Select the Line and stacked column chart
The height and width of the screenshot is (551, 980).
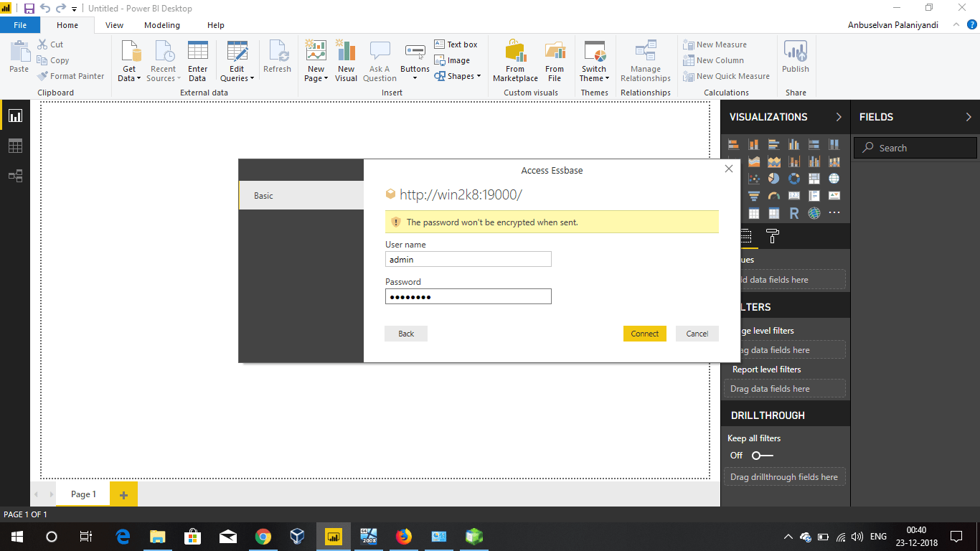[794, 161]
